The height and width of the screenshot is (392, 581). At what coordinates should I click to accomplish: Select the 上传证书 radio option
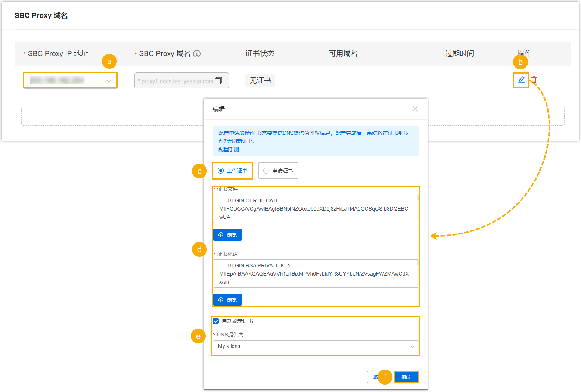pyautogui.click(x=221, y=171)
